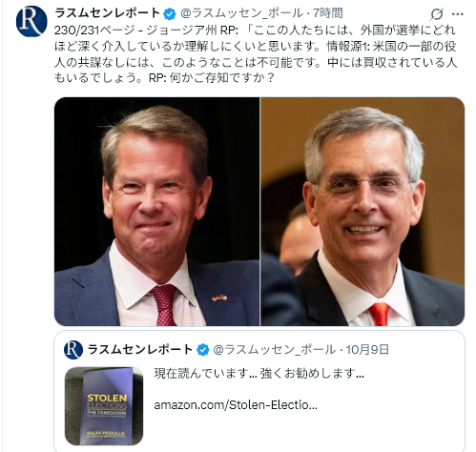The image size is (476, 452).
Task: Open the 7時間 timestamp link
Action: point(328,13)
